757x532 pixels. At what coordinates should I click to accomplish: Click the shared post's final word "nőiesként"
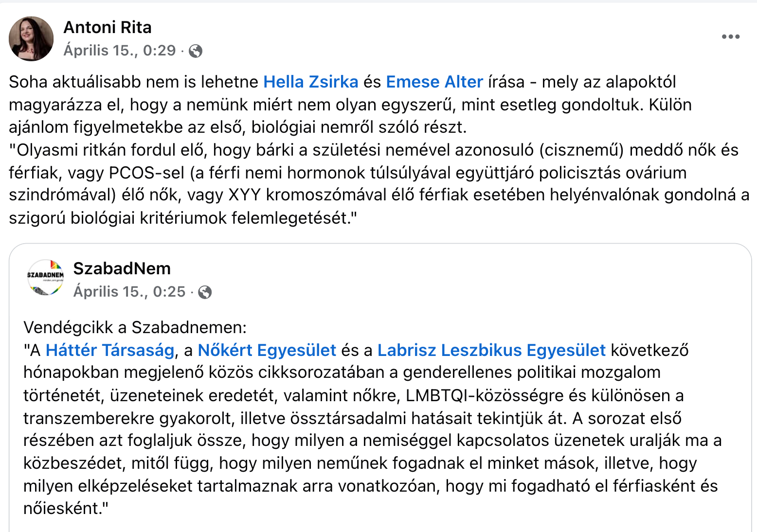(x=62, y=508)
